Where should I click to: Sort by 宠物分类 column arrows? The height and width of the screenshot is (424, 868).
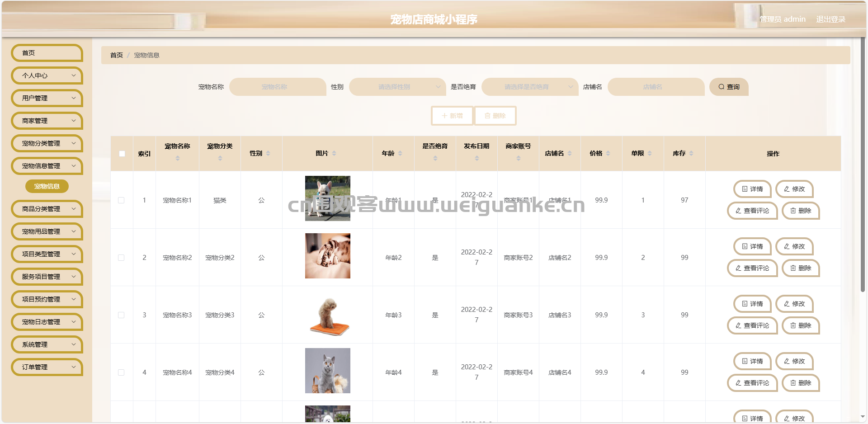tap(220, 158)
